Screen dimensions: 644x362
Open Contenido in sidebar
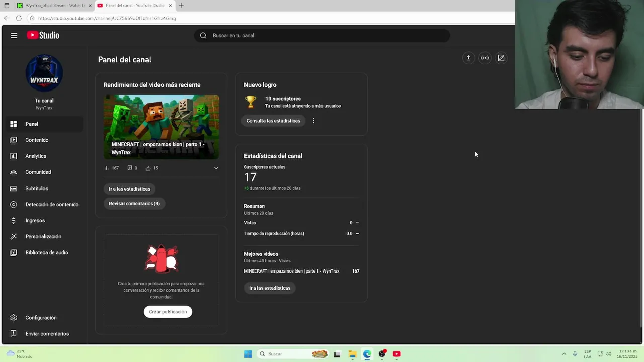[44, 140]
